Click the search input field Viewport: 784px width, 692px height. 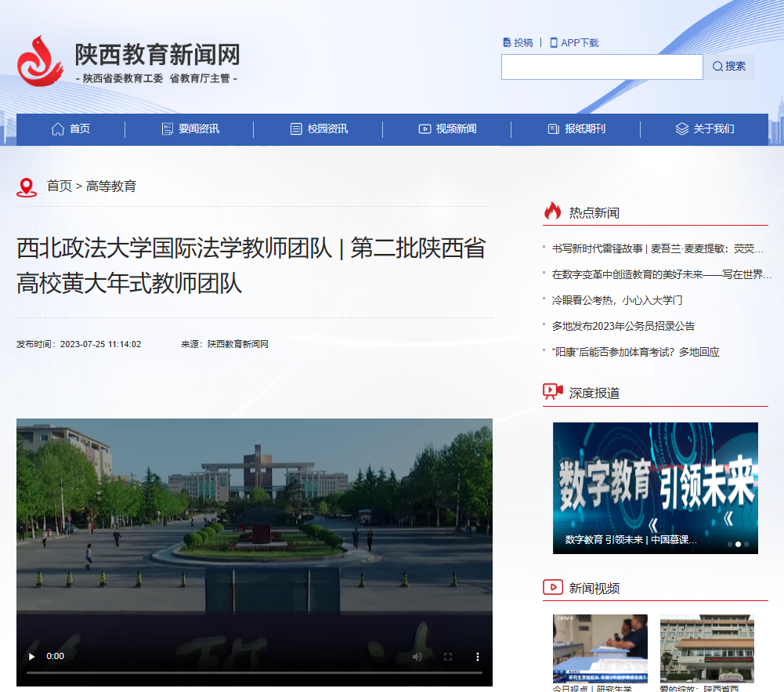pos(602,67)
